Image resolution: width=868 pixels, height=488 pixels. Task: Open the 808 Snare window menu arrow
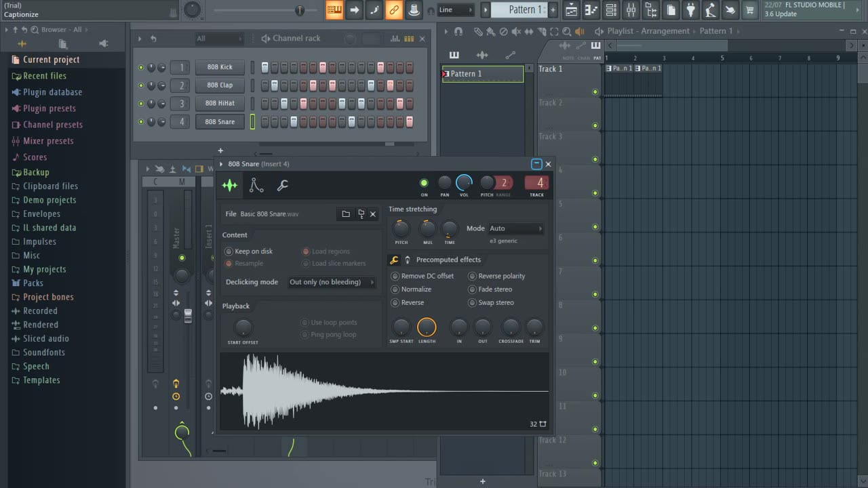(221, 164)
